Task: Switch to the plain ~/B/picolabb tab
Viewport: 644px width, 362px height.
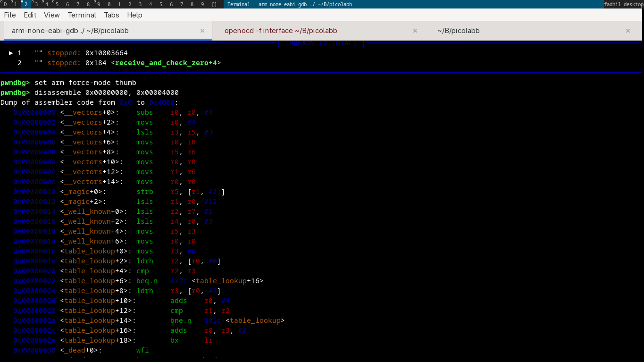Action: pyautogui.click(x=458, y=31)
